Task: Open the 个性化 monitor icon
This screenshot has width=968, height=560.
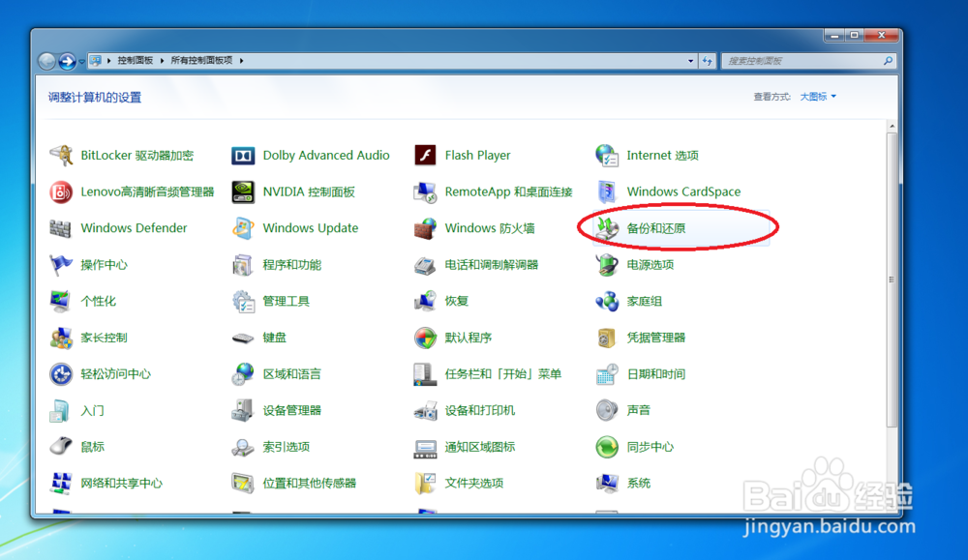Action: click(61, 301)
